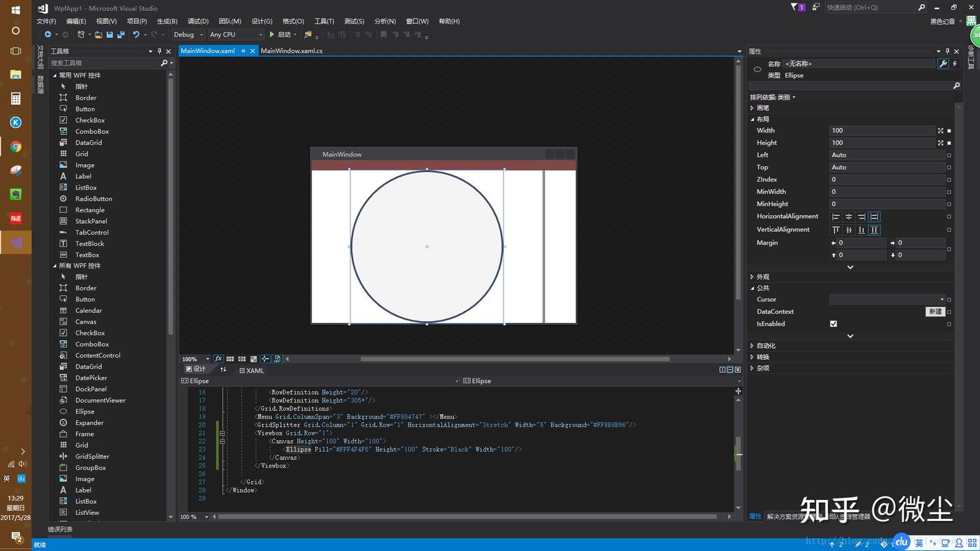Set Width to auto icon
This screenshot has width=980, height=551.
941,131
